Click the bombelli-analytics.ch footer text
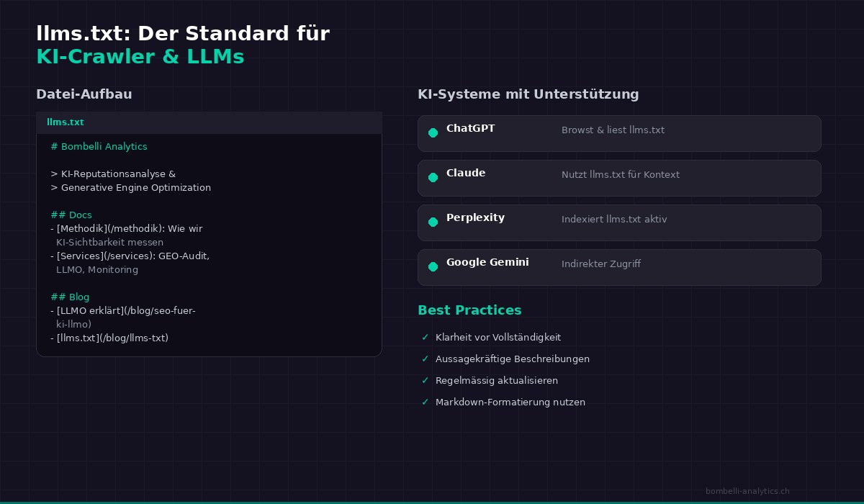 point(747,491)
